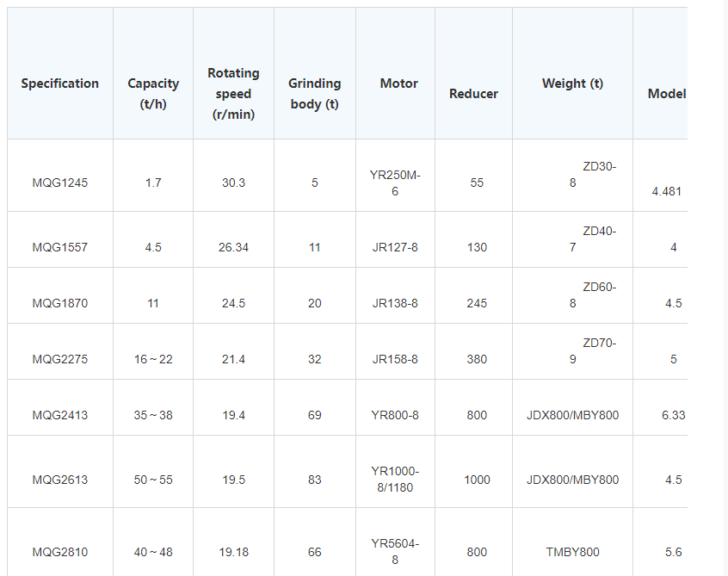Viewport: 728px width, 576px height.
Task: Click the Rotating speed (r/min) header
Action: click(x=233, y=93)
